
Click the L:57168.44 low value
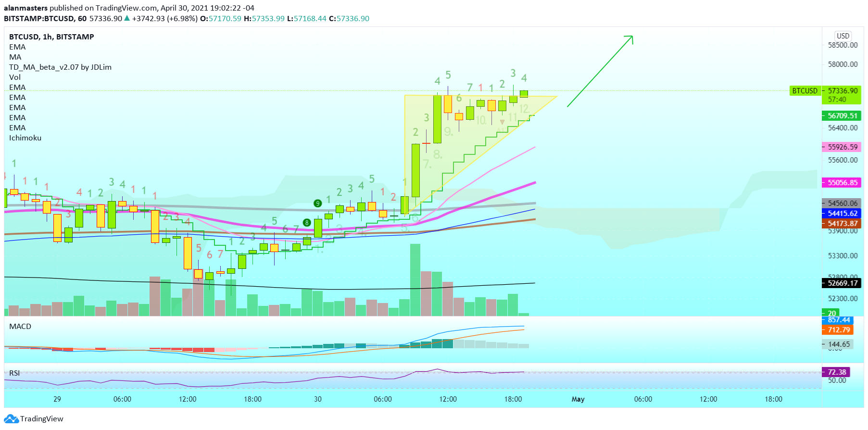click(x=307, y=18)
